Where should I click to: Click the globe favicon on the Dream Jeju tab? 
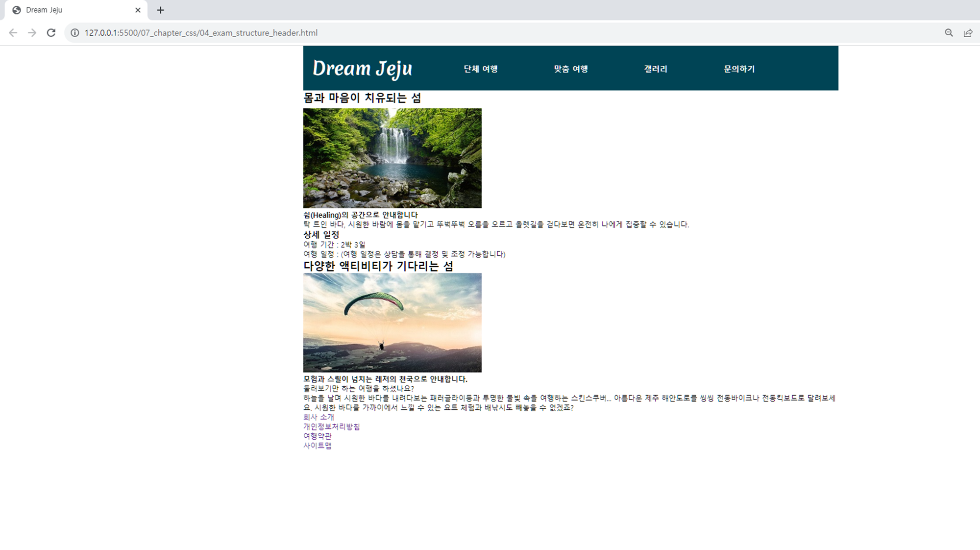point(17,10)
